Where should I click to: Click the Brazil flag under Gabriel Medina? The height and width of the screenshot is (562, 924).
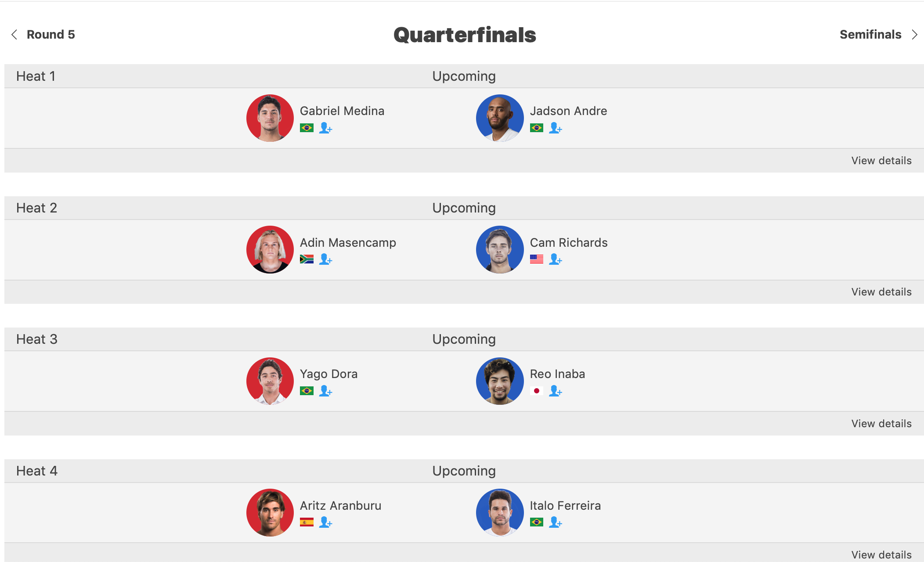(x=307, y=128)
